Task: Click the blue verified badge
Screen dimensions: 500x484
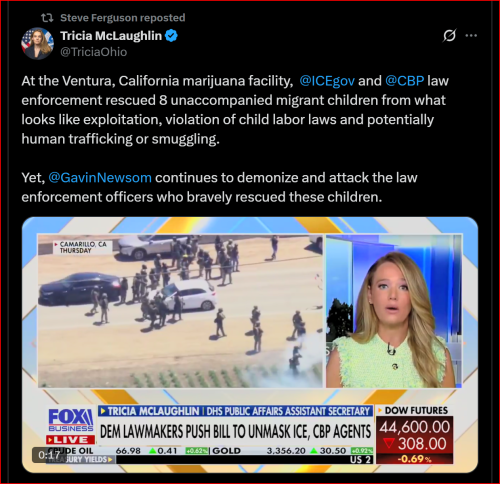Action: 171,36
